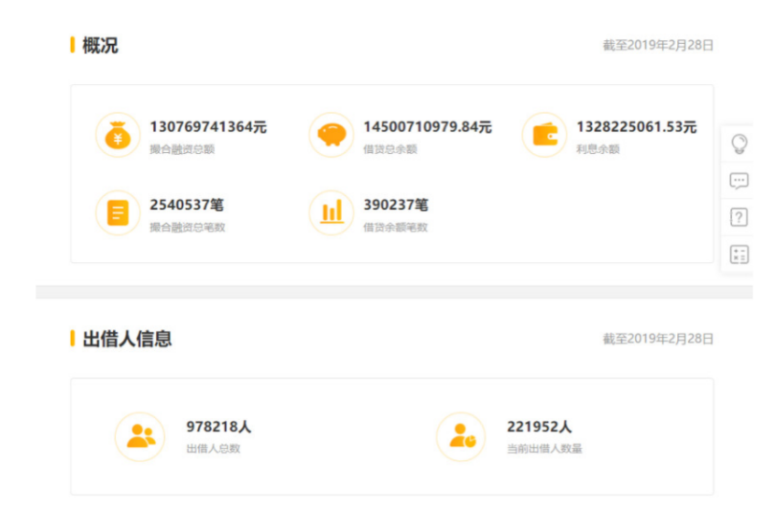Viewport: 776px width, 532px height.
Task: Click the 借贷总余额 label
Action: point(390,149)
